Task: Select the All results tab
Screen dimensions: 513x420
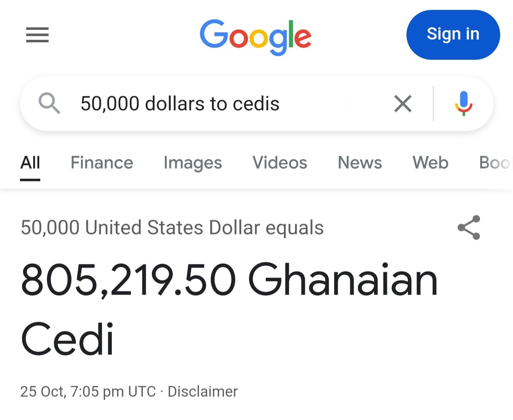Action: [x=30, y=163]
